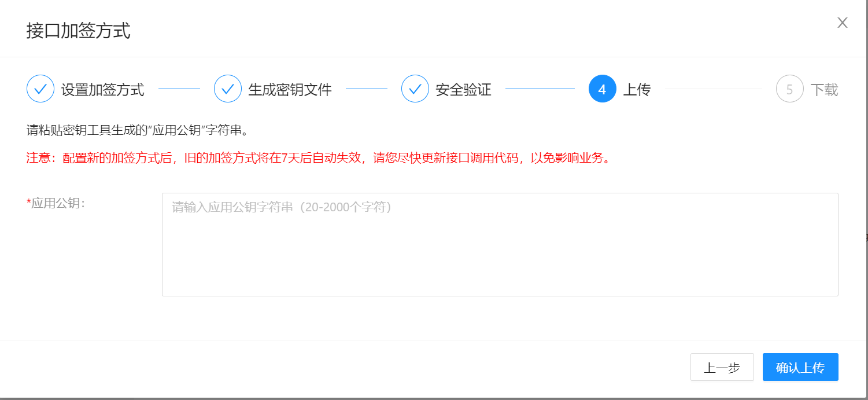This screenshot has width=868, height=400.
Task: Click the 请粘贴密钥工具生成的 instruction text
Action: 138,130
